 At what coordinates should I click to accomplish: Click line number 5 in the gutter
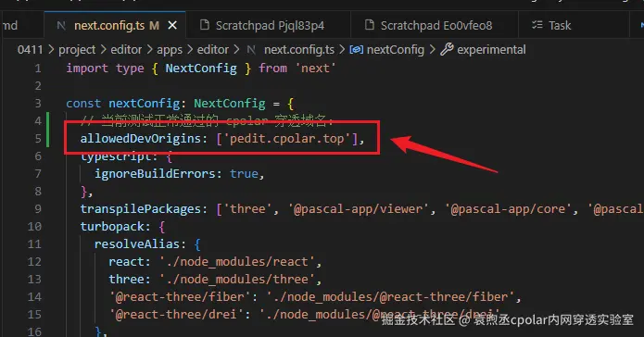pyautogui.click(x=38, y=139)
